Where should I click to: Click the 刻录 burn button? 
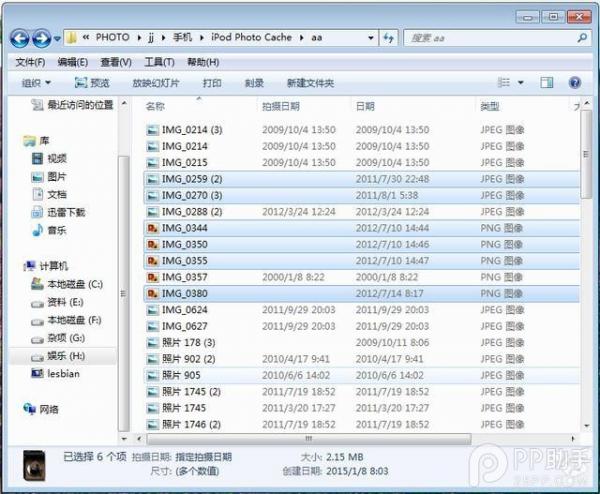click(254, 83)
